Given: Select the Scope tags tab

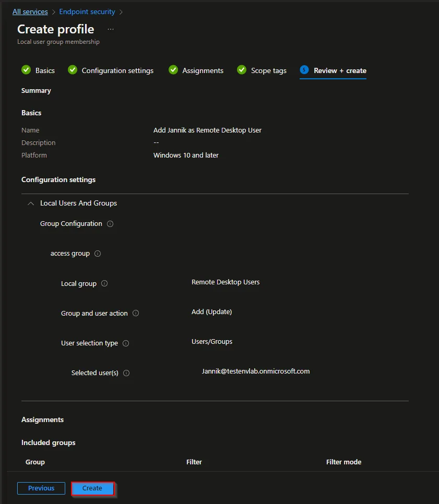Looking at the screenshot, I should click(269, 71).
